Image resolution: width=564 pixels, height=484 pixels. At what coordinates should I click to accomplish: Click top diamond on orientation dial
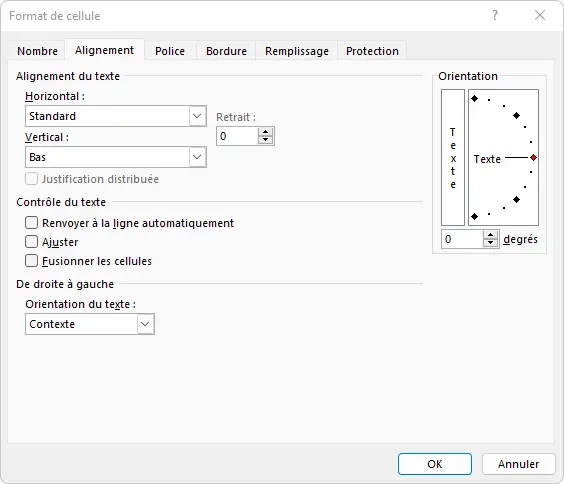[474, 98]
